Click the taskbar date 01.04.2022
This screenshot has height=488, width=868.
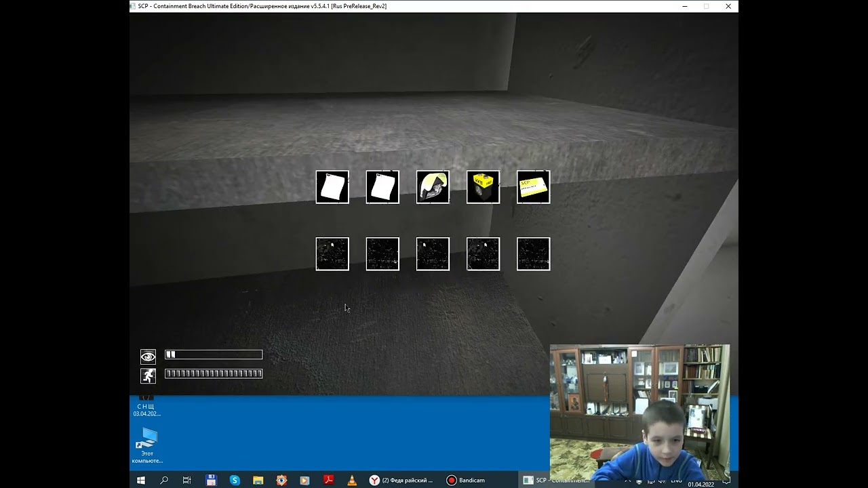click(701, 484)
